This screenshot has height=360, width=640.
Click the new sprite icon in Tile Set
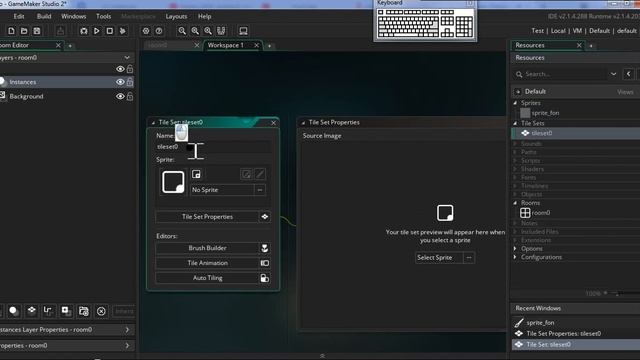pos(196,174)
